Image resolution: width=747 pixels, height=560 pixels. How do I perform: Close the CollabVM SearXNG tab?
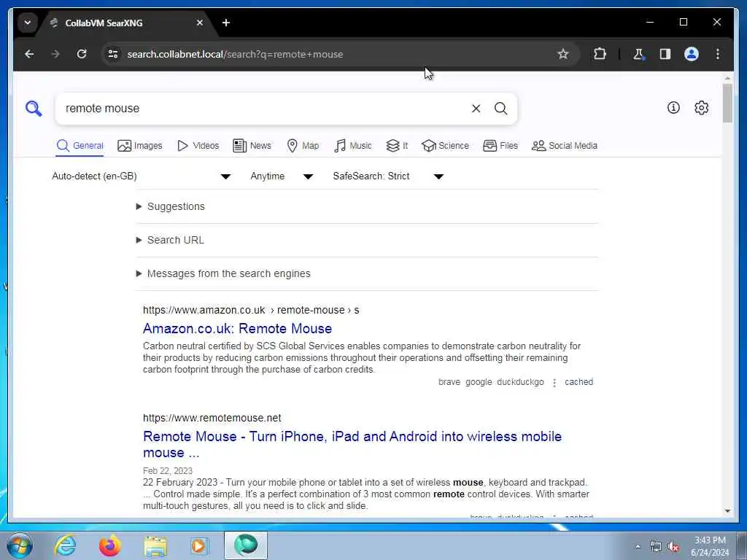point(200,23)
